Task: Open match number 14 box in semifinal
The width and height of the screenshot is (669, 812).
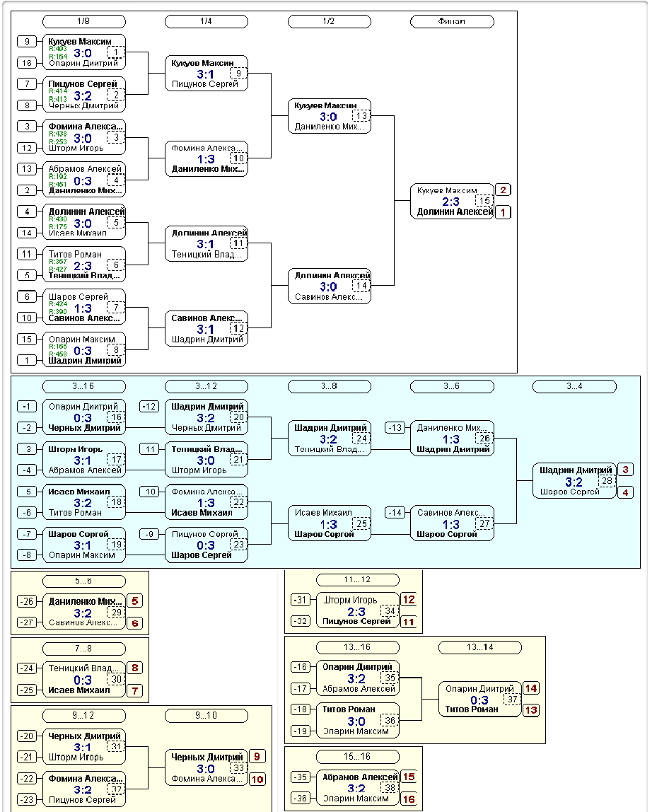Action: (361, 286)
